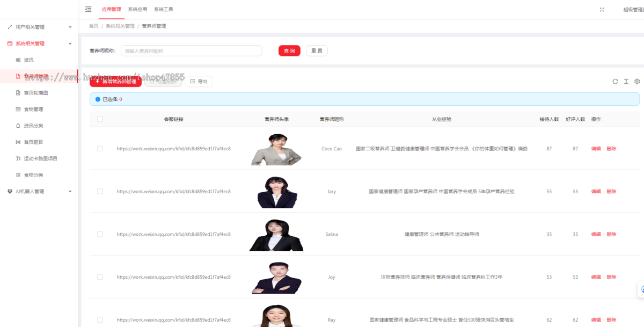Click Coco Cao's avatar thumbnail
This screenshot has height=327, width=644.
(276, 149)
